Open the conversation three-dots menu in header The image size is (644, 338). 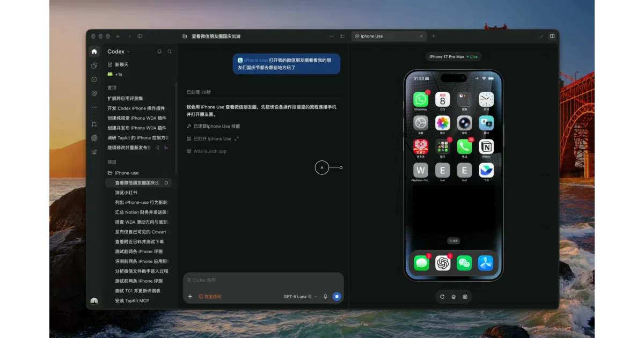[332, 36]
